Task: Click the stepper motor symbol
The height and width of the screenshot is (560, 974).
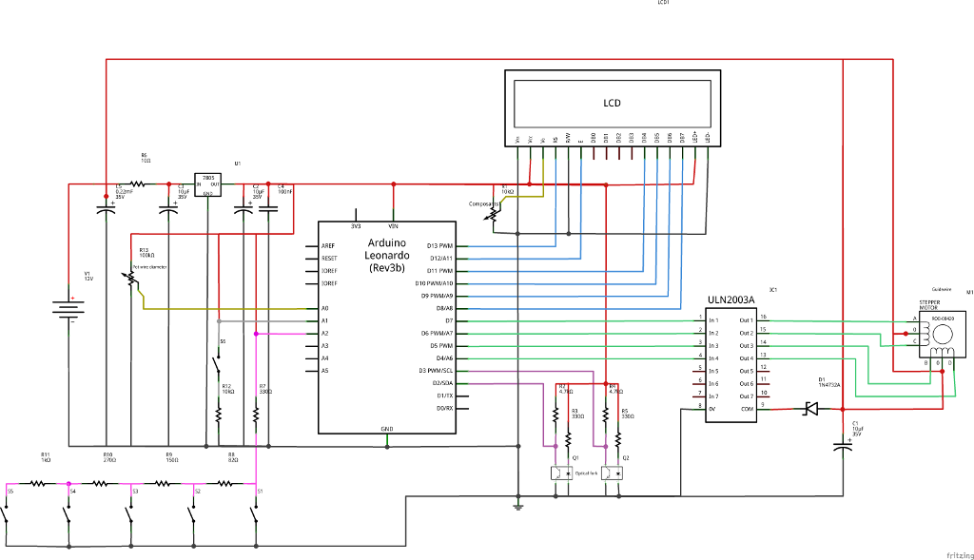Action: pos(943,334)
